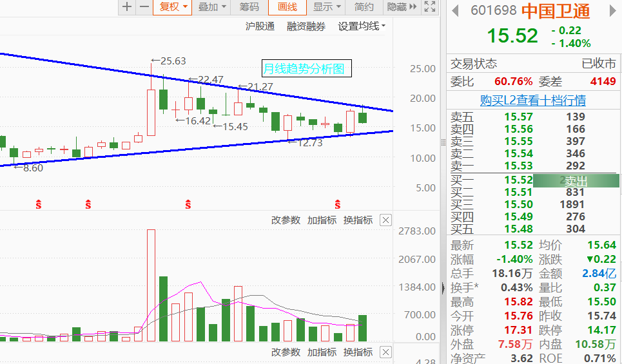Click 卖五 price 15.57
The height and width of the screenshot is (364, 622).
pyautogui.click(x=518, y=117)
